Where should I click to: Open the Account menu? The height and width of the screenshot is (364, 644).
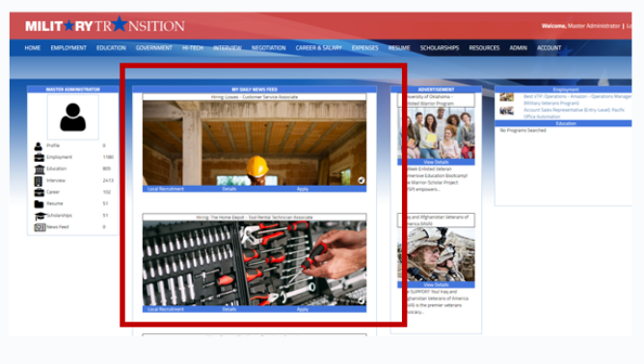tap(550, 48)
